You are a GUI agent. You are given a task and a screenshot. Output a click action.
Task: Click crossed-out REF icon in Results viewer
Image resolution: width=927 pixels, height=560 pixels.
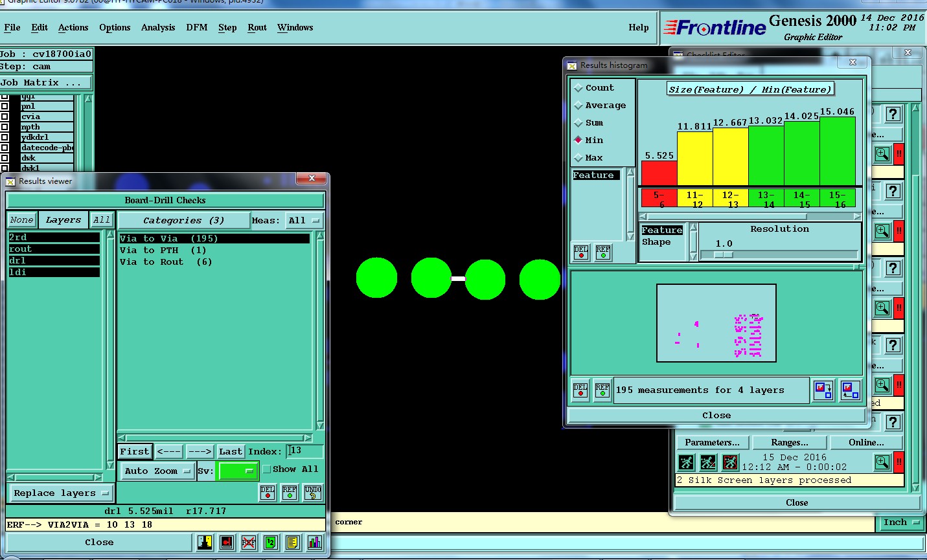(x=249, y=543)
